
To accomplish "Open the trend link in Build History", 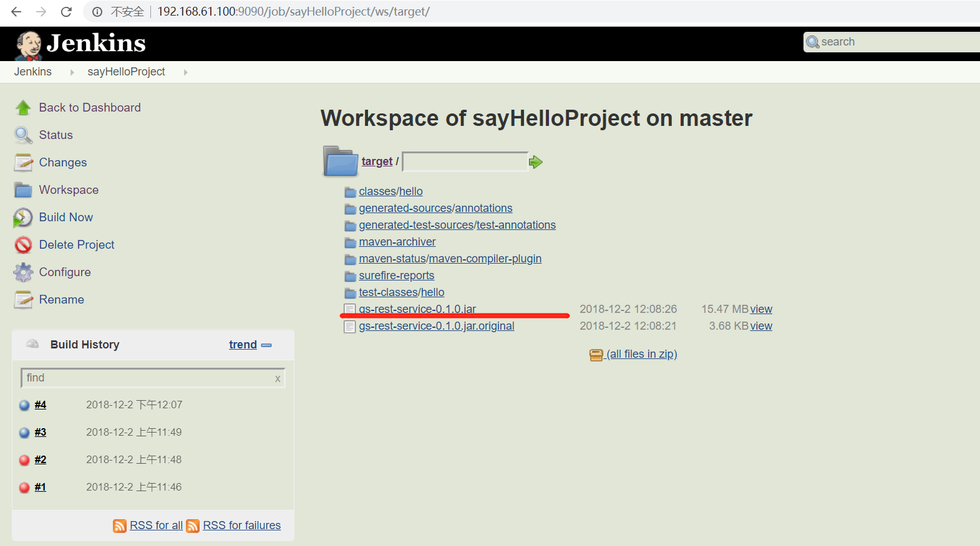I will click(x=243, y=345).
